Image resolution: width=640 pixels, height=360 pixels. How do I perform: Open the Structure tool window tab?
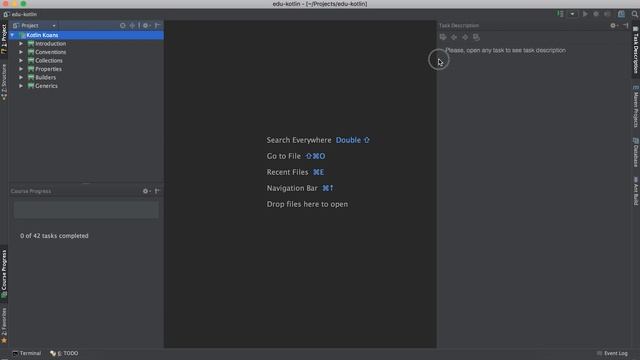click(4, 82)
